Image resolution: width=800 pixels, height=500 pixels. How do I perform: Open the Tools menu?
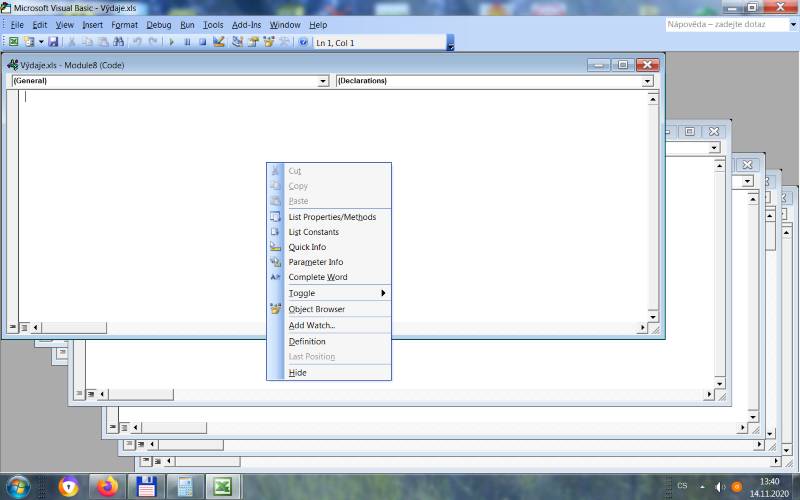click(x=213, y=24)
